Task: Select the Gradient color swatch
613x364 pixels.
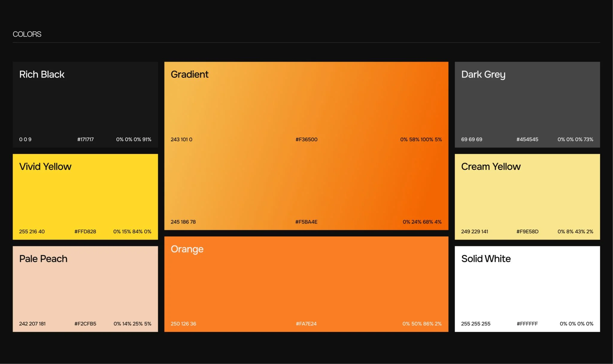Action: coord(306,146)
